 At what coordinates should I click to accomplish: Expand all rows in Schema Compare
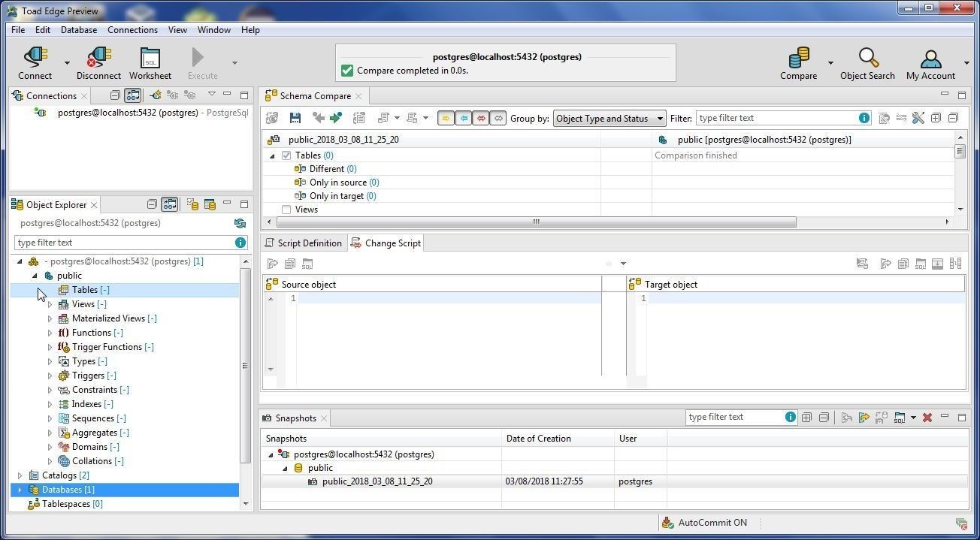pyautogui.click(x=936, y=118)
